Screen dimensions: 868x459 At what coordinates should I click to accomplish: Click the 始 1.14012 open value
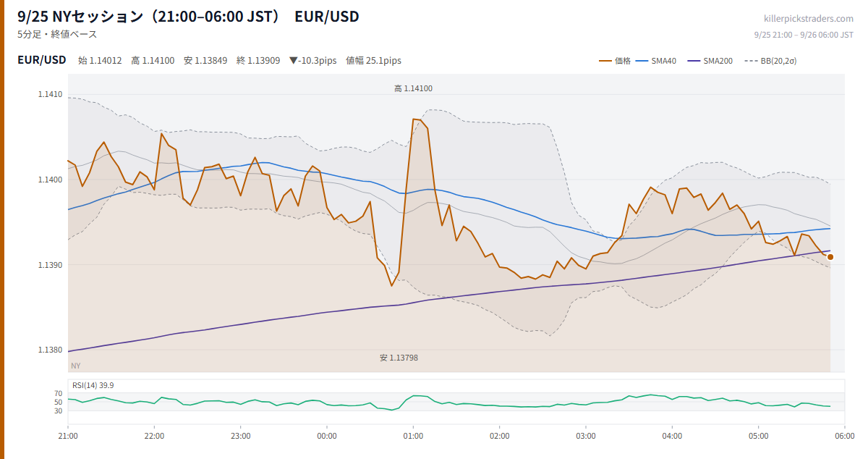(x=100, y=61)
